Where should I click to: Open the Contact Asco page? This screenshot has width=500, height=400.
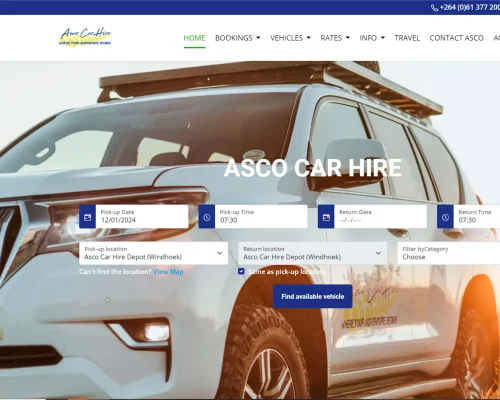coord(456,38)
